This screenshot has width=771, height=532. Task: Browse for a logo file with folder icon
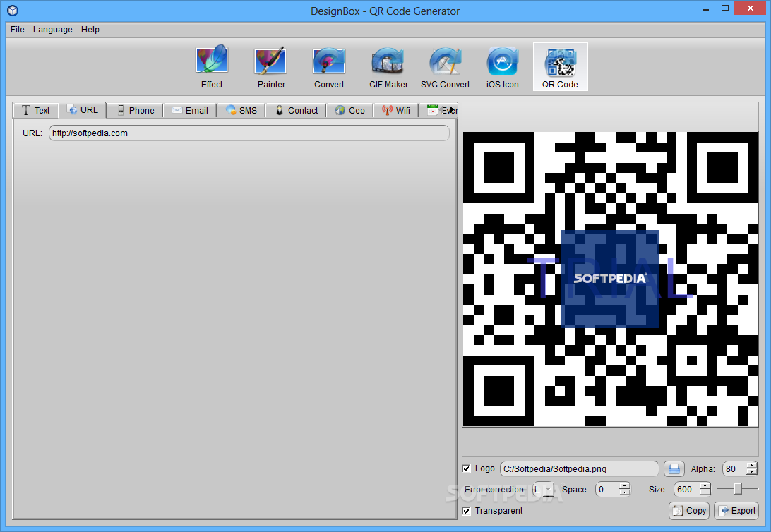[x=674, y=469]
